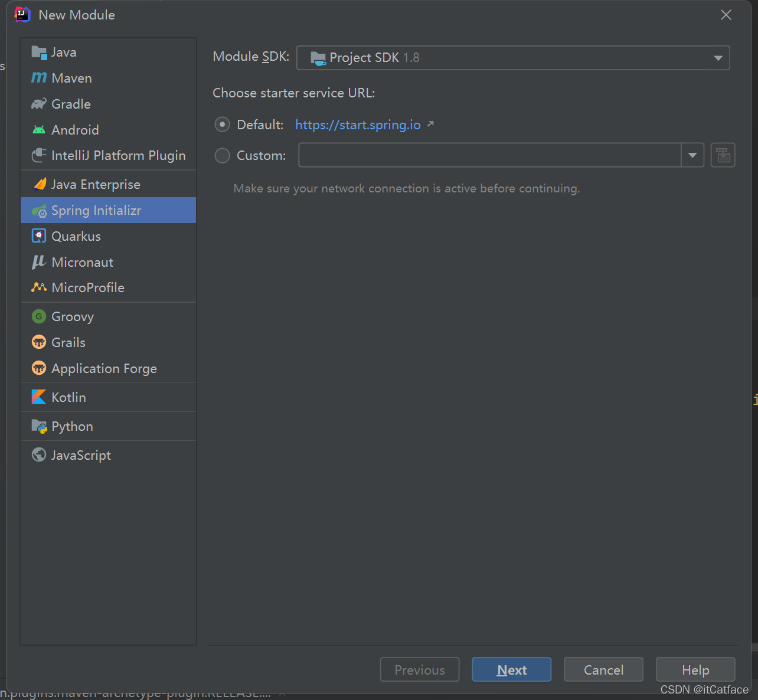
Task: Select the Micronaut mu icon
Action: point(39,262)
